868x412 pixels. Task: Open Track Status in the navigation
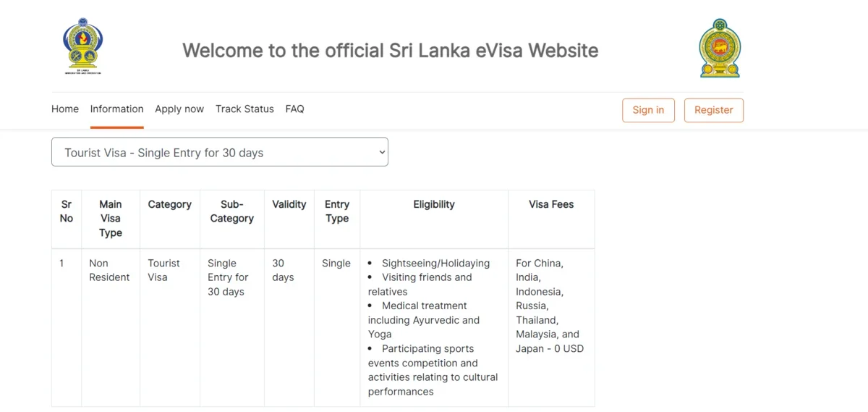click(x=244, y=109)
